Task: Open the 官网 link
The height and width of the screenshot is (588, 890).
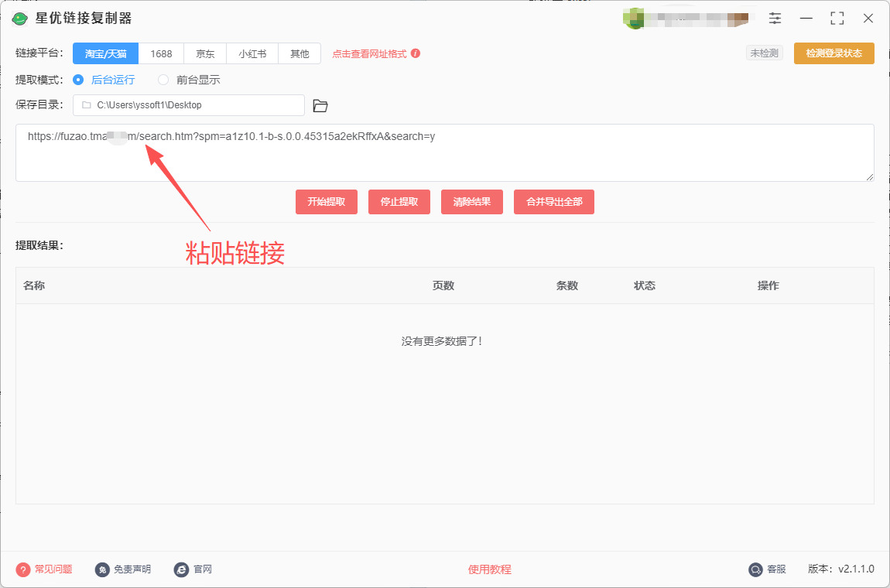Action: (x=203, y=569)
